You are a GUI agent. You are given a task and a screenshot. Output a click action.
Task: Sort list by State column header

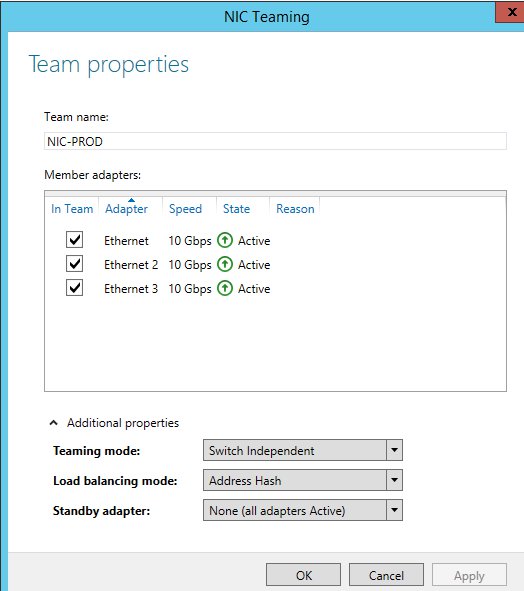pos(236,208)
